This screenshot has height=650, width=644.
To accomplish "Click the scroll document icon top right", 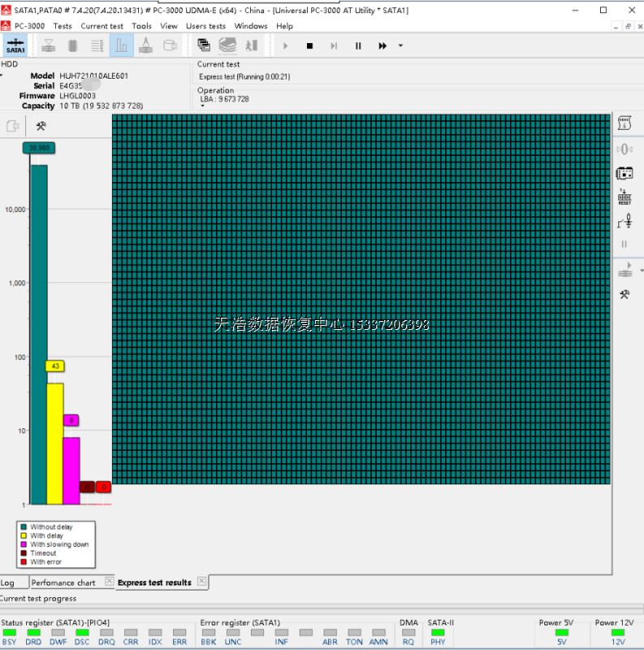I will click(624, 123).
